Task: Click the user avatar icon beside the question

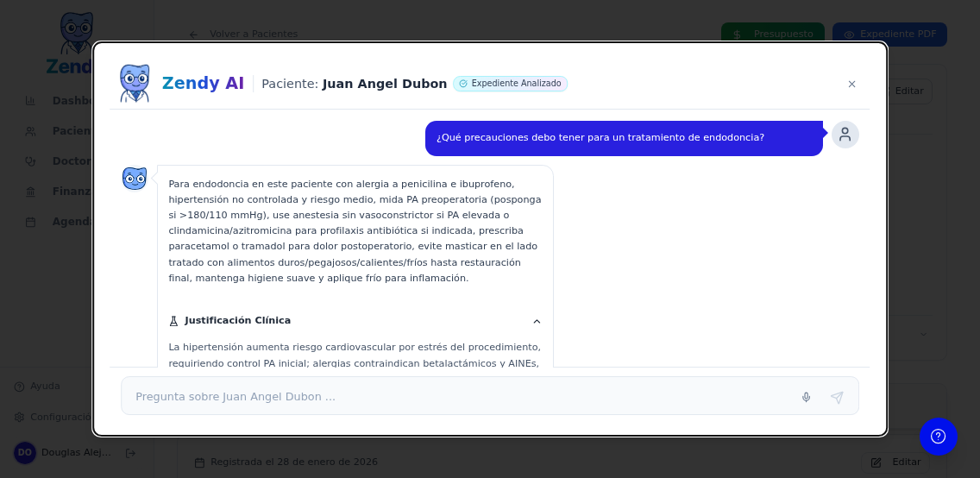Action: pos(845,135)
